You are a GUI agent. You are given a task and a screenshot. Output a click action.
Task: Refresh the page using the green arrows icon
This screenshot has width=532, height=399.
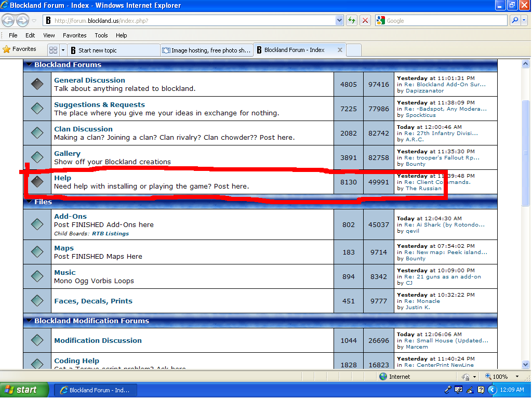tap(352, 20)
